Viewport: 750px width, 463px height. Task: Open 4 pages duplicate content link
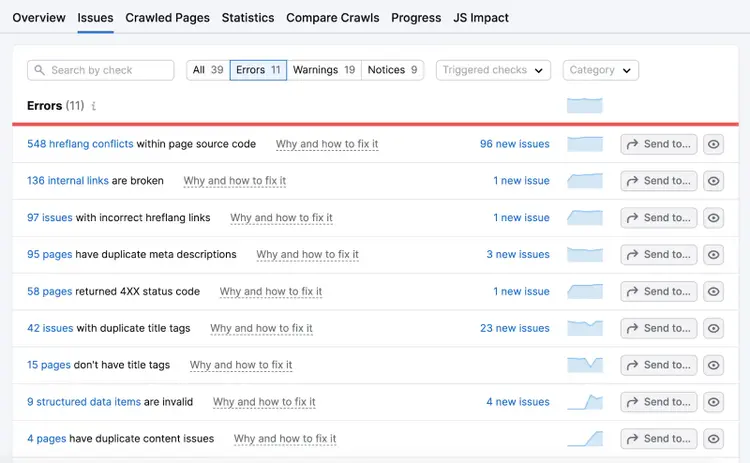[x=47, y=439]
